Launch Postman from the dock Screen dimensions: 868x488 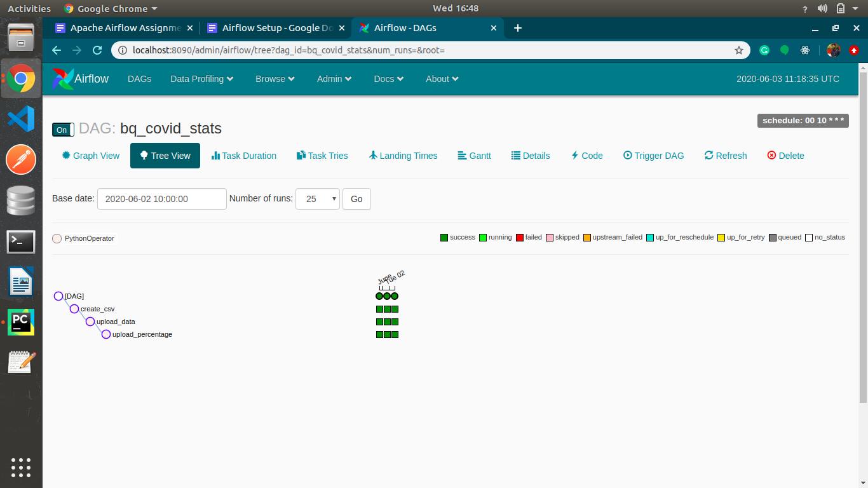tap(21, 159)
